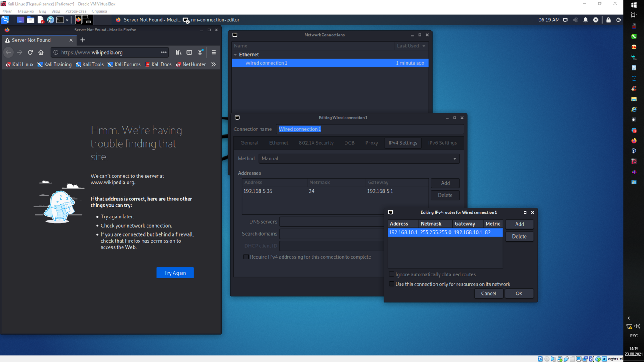
Task: Open Kali Linux bookmark
Action: coord(20,64)
